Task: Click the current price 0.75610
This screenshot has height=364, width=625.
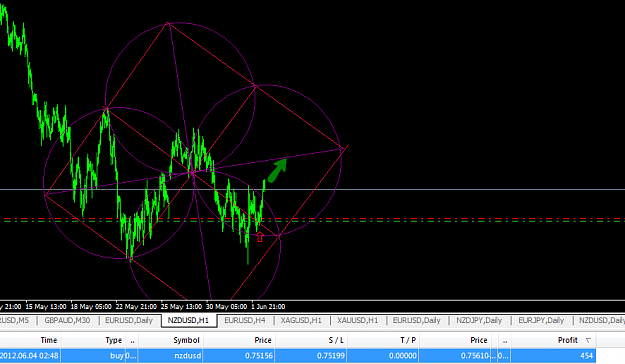Action: [x=475, y=356]
